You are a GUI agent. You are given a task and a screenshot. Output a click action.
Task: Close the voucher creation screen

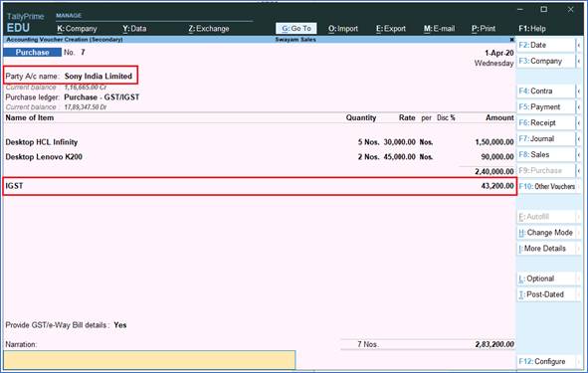pos(511,40)
